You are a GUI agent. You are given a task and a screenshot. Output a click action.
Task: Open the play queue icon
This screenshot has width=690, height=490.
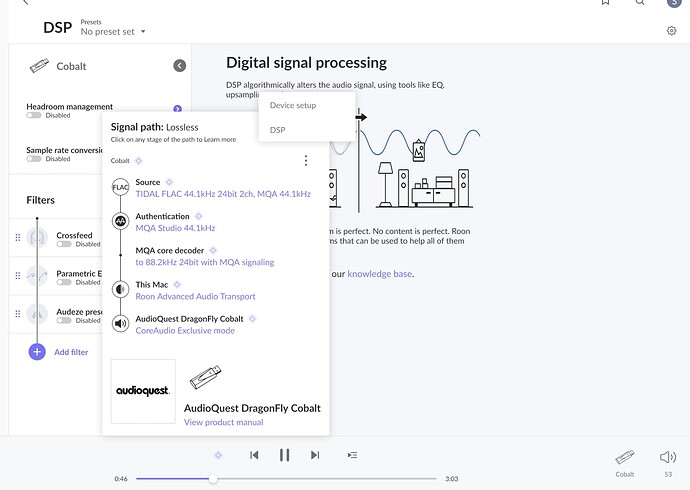[x=352, y=455]
